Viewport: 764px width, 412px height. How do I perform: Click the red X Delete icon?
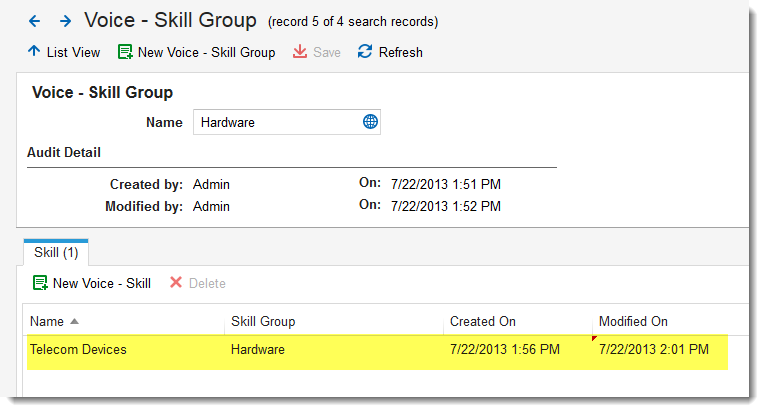tap(176, 283)
